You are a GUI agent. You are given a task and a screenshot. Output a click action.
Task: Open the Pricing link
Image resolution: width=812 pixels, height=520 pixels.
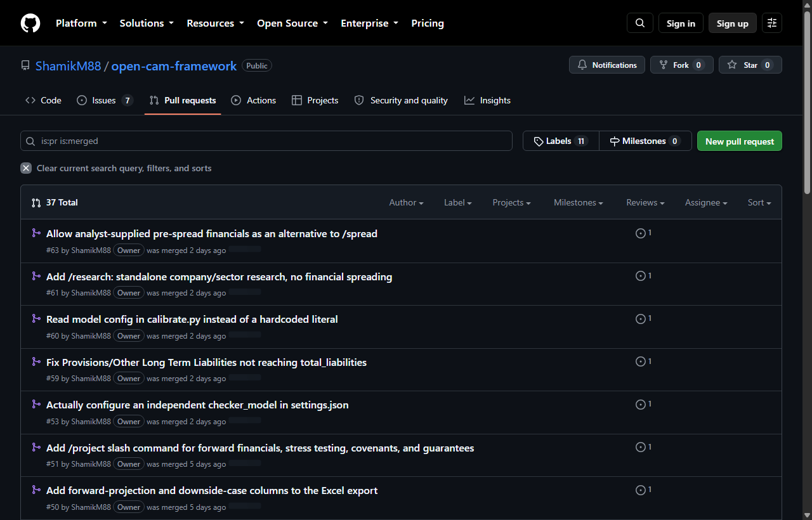[x=428, y=23]
